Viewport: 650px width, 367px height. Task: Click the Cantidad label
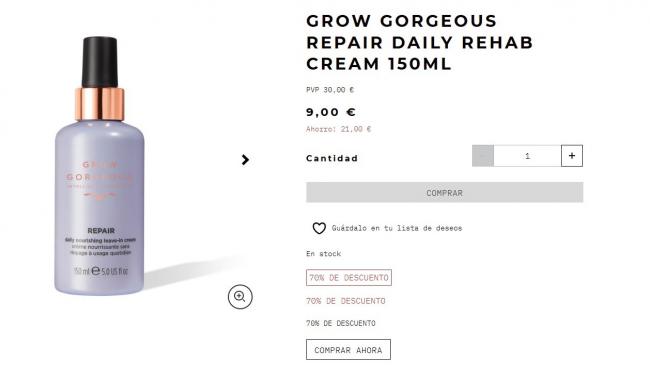pyautogui.click(x=332, y=158)
